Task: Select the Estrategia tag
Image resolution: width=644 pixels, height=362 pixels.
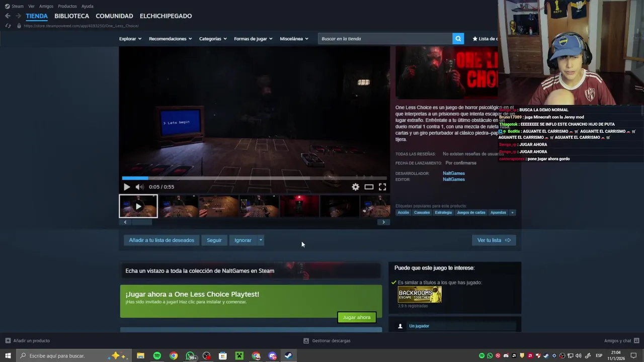Action: [x=443, y=213]
